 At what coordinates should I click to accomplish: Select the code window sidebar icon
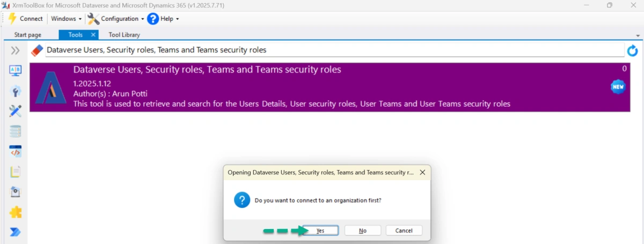pos(15,152)
